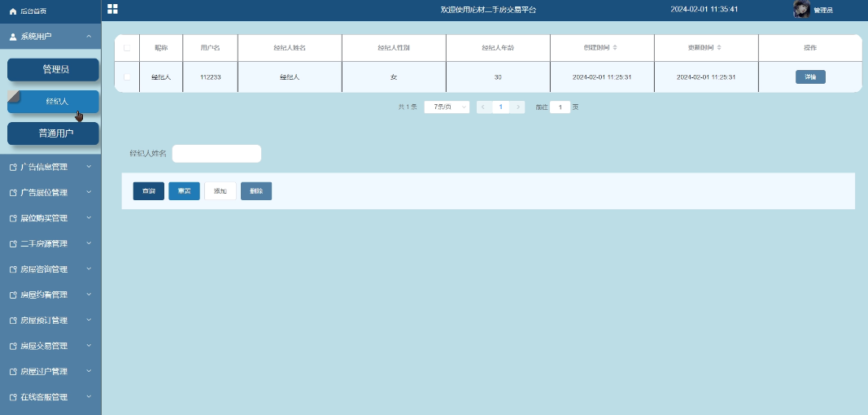Click the 管理员 username in the header
Screen dimensions: 868x415
coord(823,10)
